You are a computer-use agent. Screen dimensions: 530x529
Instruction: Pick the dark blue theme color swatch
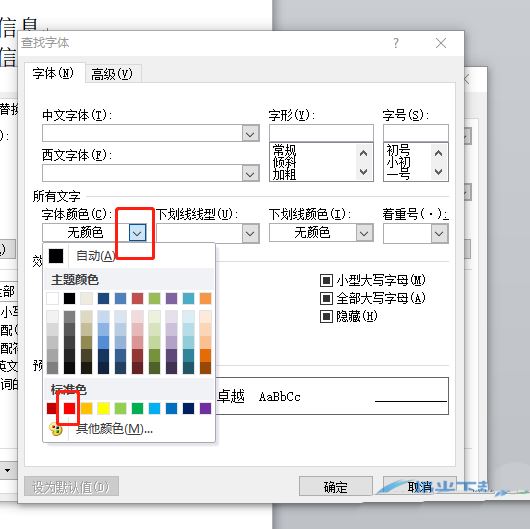coord(103,298)
